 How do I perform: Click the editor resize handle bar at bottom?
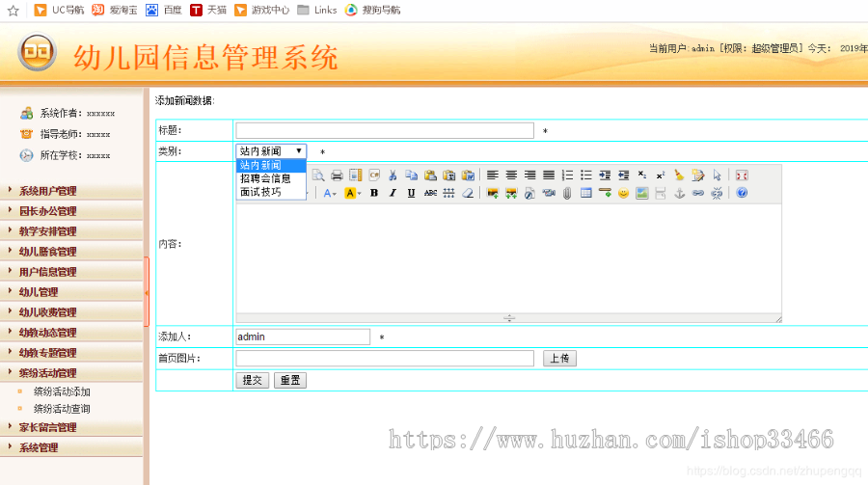click(x=508, y=318)
